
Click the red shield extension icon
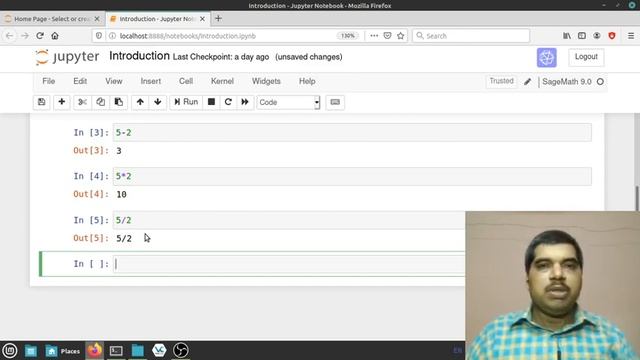pyautogui.click(x=612, y=36)
